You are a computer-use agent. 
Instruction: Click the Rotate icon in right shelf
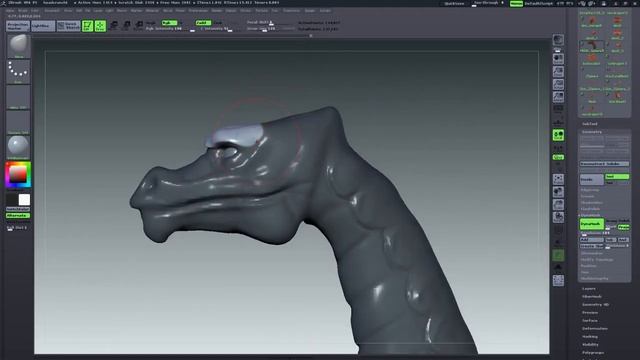558,217
